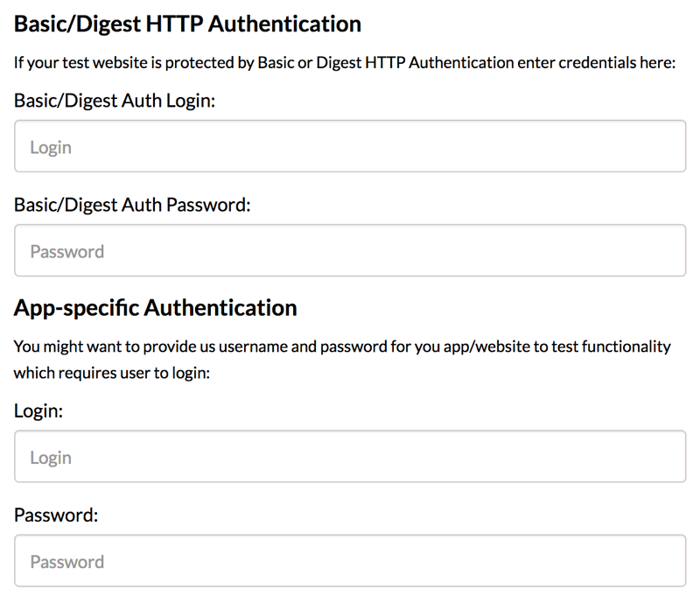Focus the app-specific Password input field

coord(350,561)
